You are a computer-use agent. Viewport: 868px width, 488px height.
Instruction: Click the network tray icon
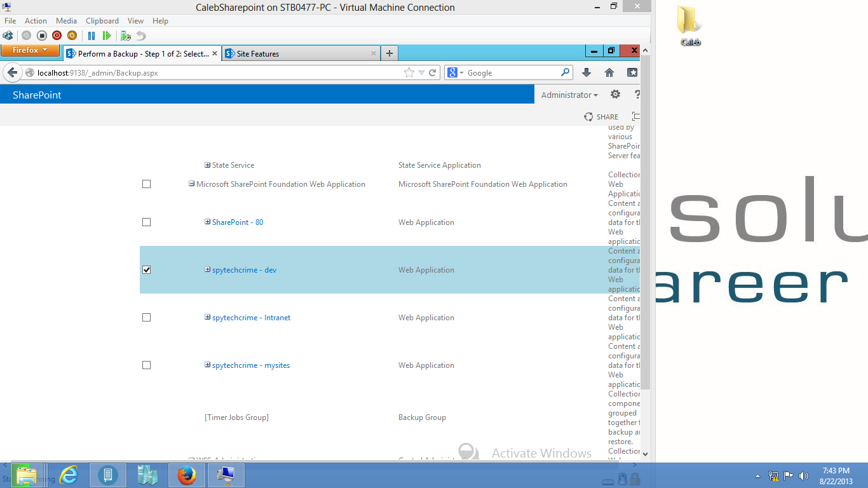coord(773,475)
